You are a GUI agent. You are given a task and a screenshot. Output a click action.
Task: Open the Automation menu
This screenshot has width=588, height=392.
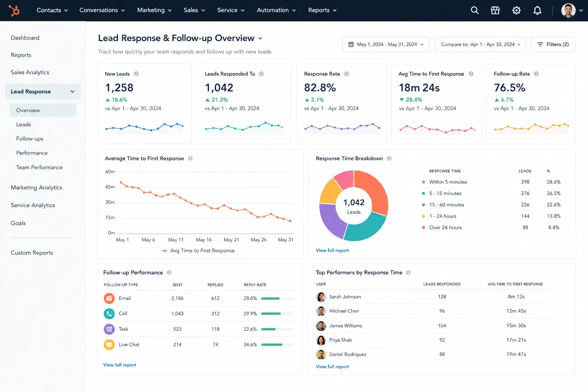pyautogui.click(x=276, y=10)
